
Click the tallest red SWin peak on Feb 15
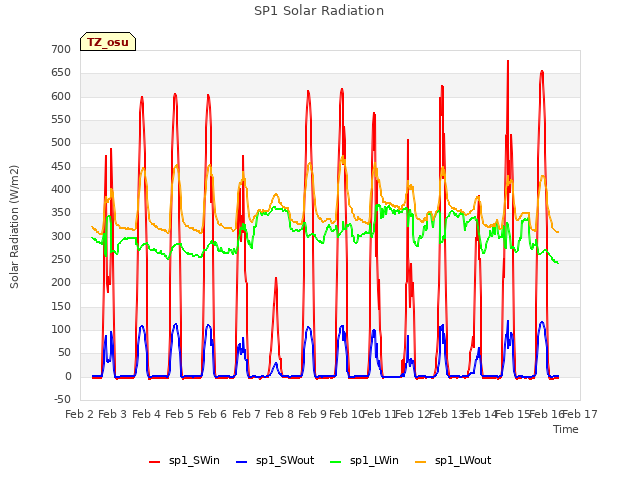click(508, 61)
